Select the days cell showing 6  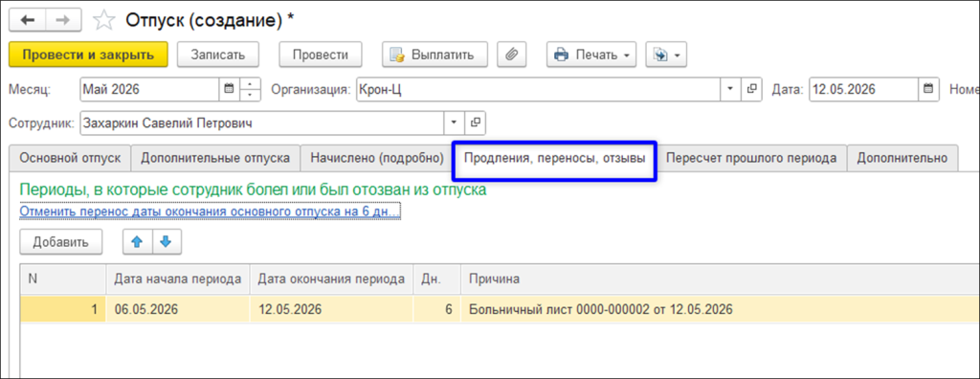point(436,309)
